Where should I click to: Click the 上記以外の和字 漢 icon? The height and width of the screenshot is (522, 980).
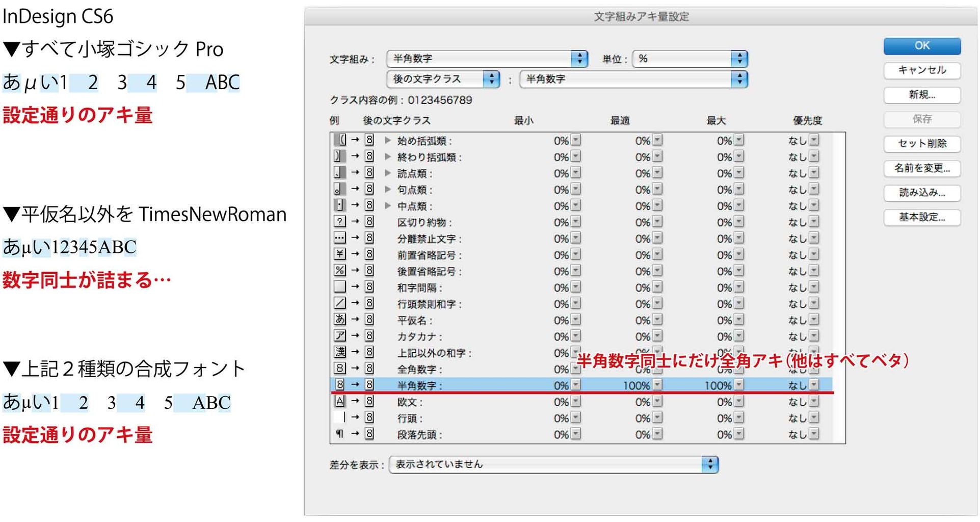pos(340,352)
